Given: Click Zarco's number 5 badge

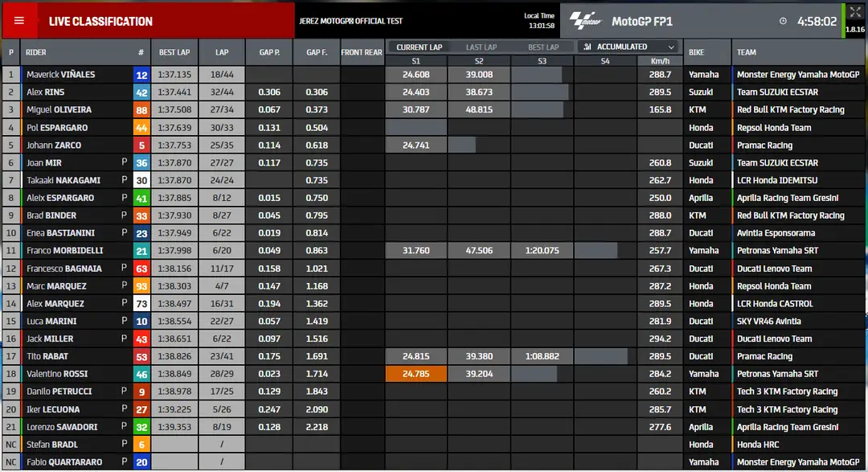Looking at the screenshot, I should (x=141, y=146).
